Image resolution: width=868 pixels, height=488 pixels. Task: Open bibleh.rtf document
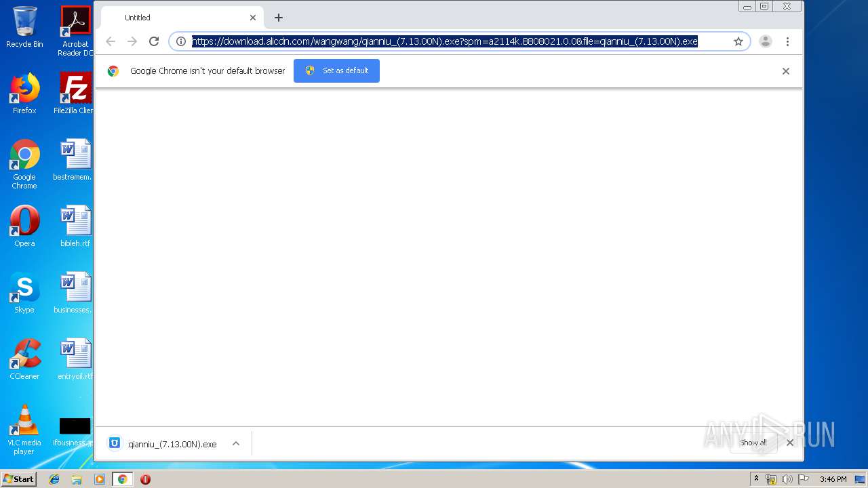(x=75, y=226)
